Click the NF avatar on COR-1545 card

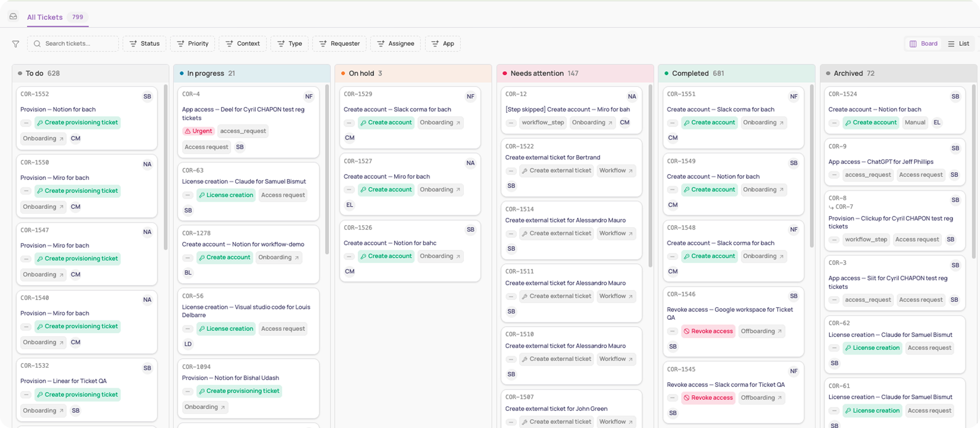[794, 371]
